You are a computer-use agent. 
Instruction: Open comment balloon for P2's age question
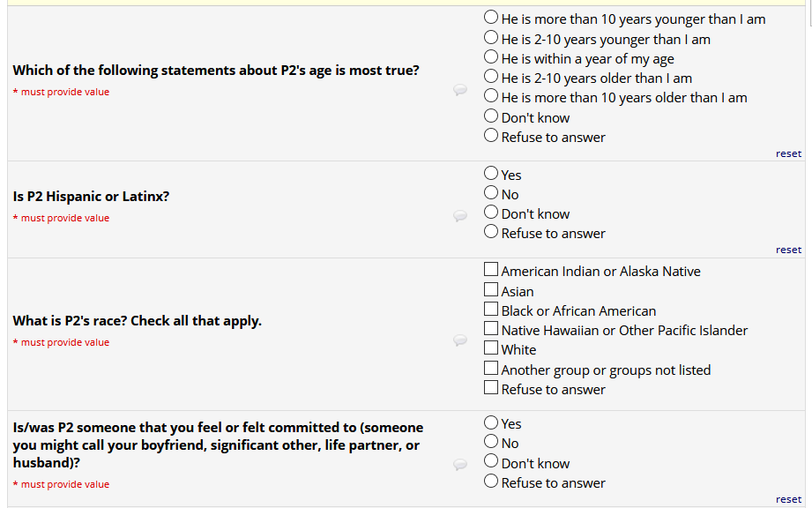459,90
